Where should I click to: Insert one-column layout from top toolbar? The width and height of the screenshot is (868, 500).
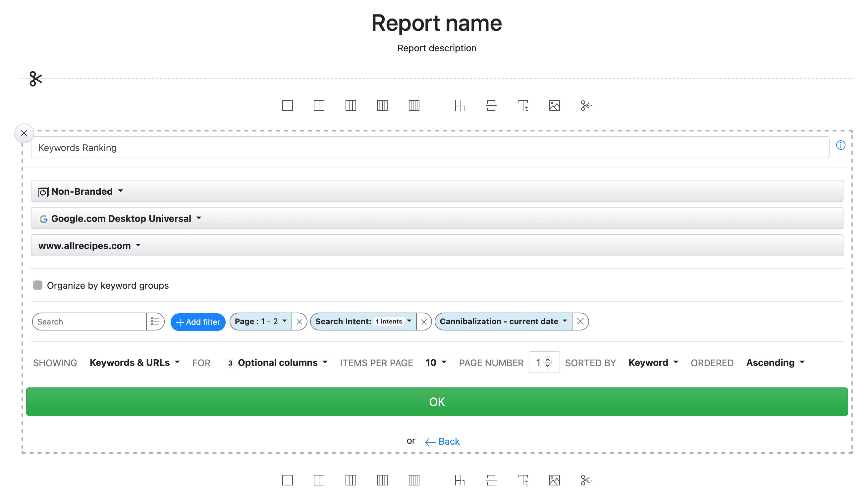(x=287, y=105)
